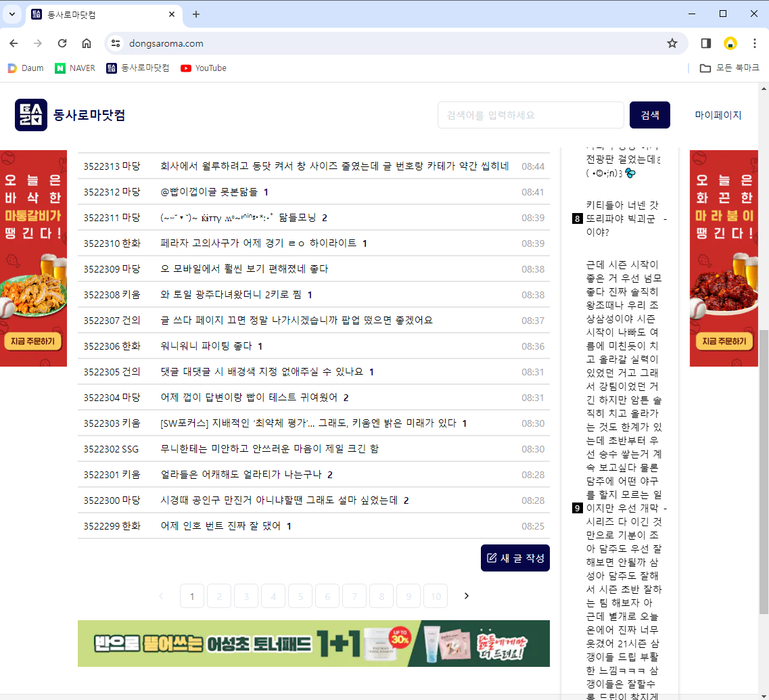Go to next pagination page arrow

(x=466, y=596)
